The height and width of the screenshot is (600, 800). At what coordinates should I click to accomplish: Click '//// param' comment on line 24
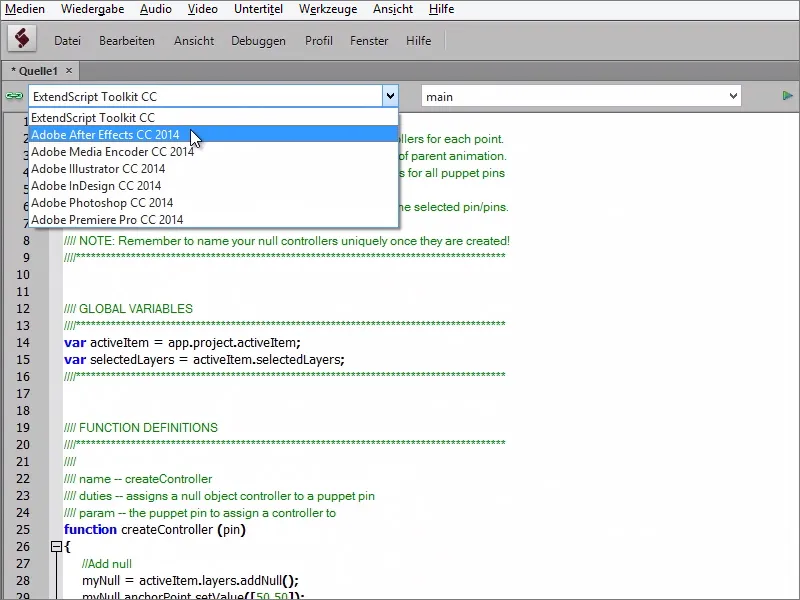(200, 513)
